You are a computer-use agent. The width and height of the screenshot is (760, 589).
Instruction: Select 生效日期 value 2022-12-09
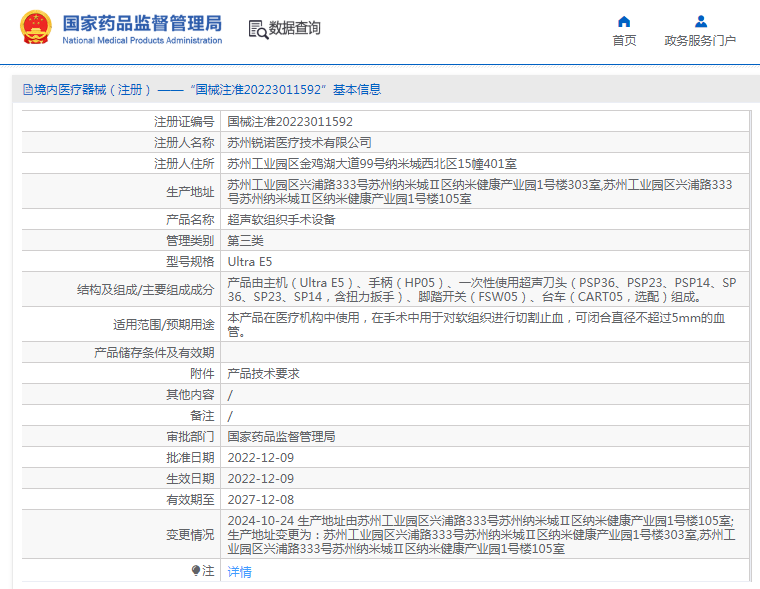tap(261, 478)
